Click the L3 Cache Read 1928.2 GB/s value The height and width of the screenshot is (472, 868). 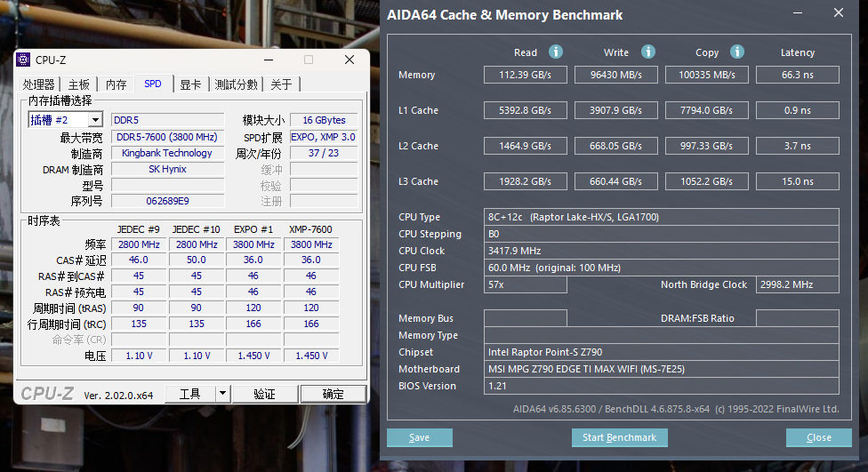tap(526, 181)
